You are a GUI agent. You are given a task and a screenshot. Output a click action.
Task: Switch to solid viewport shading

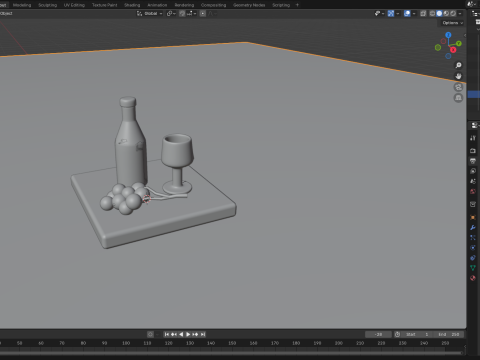439,14
